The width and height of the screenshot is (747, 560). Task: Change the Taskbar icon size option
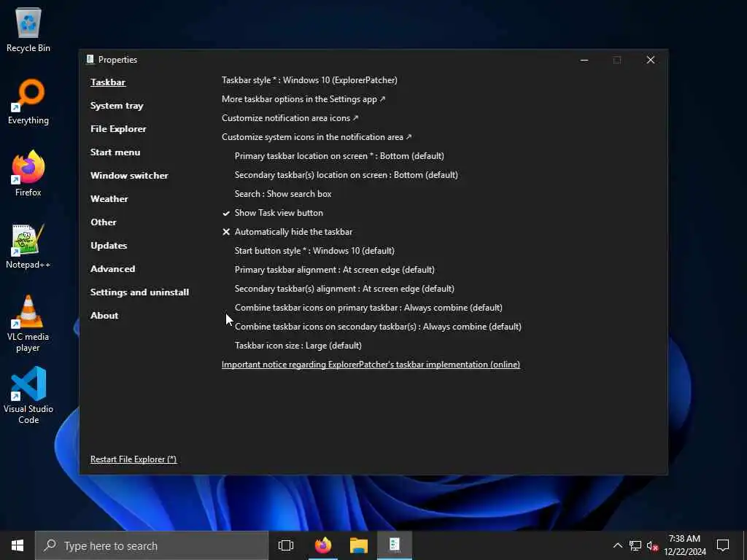click(298, 346)
